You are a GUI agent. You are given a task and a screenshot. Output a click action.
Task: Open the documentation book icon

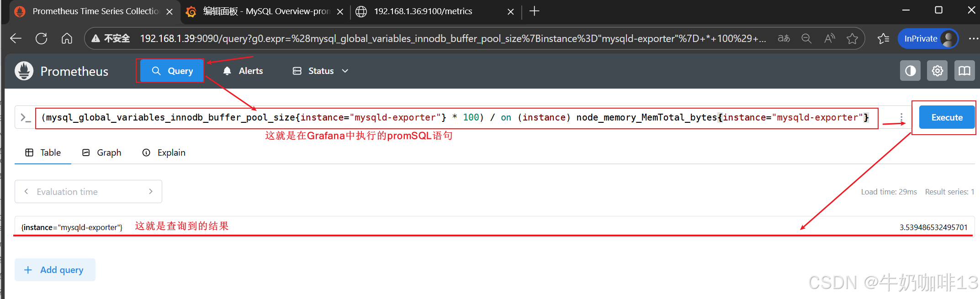964,71
